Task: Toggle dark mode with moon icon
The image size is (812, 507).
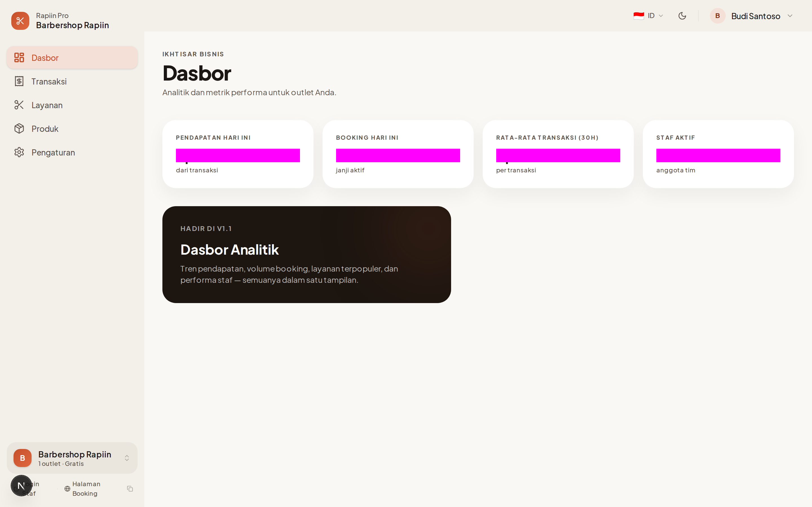Action: 682,16
